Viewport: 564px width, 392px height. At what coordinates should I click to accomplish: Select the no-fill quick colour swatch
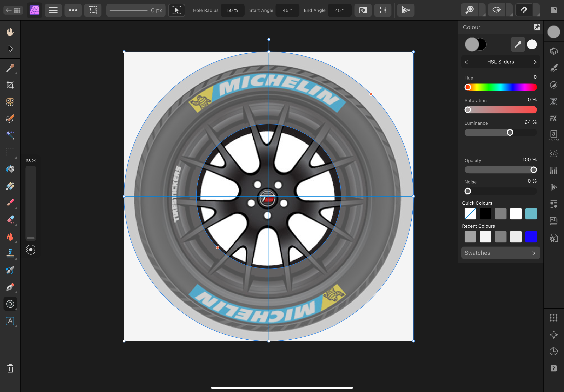pos(470,213)
